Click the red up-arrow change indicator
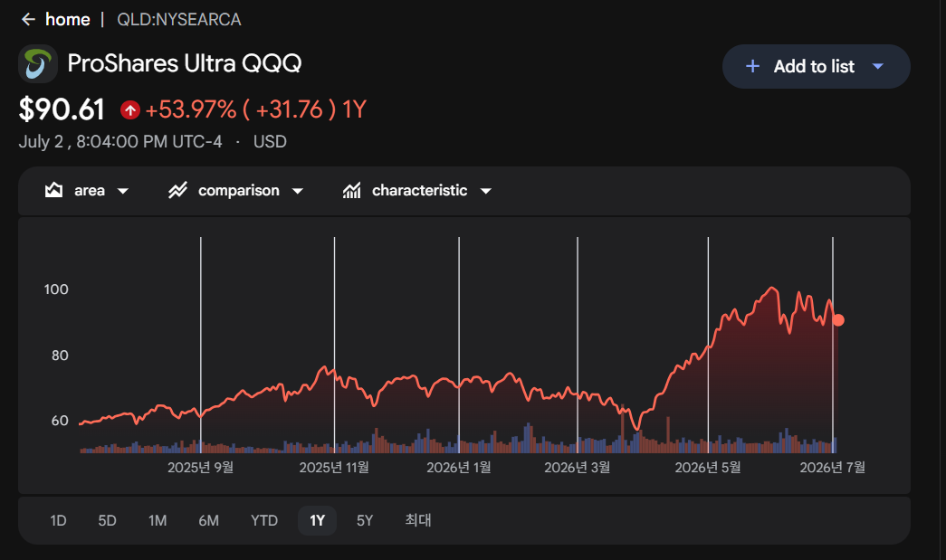The image size is (946, 560). 129,110
